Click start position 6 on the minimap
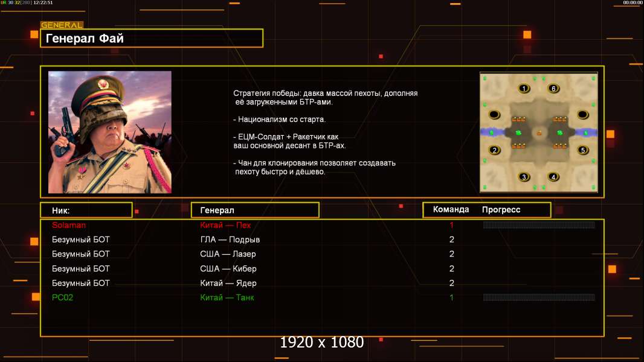This screenshot has width=644, height=362. 553,88
